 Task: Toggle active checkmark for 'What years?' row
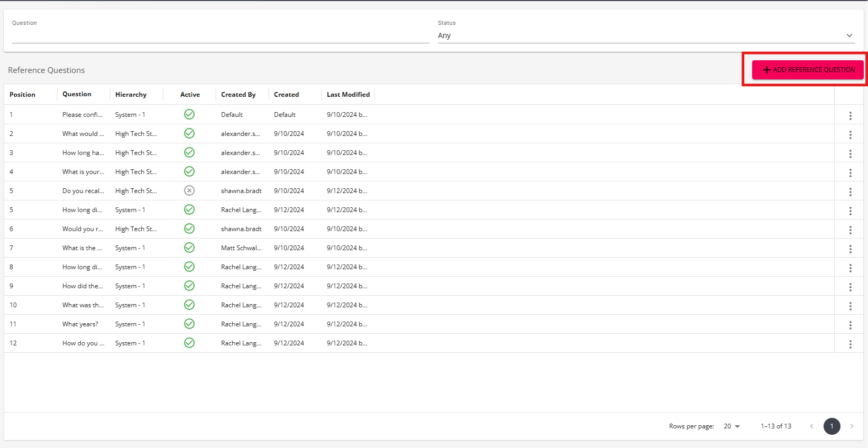[189, 324]
